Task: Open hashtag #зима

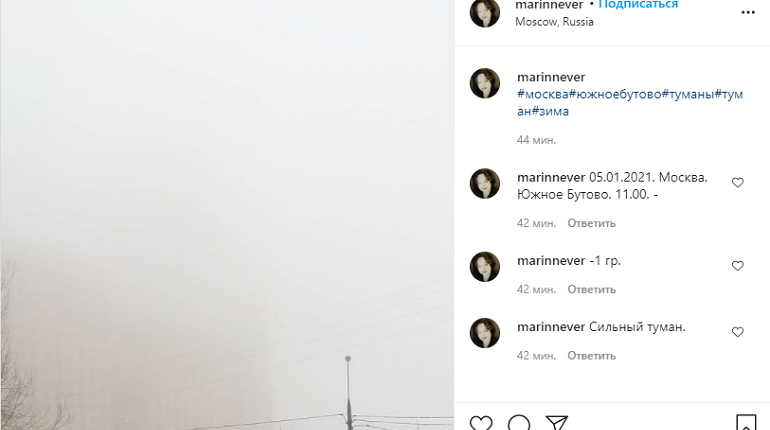Action: 550,111
